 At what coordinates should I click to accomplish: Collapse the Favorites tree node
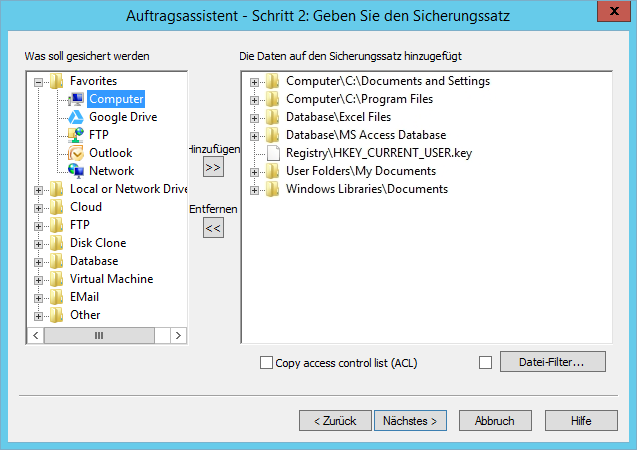(39, 81)
